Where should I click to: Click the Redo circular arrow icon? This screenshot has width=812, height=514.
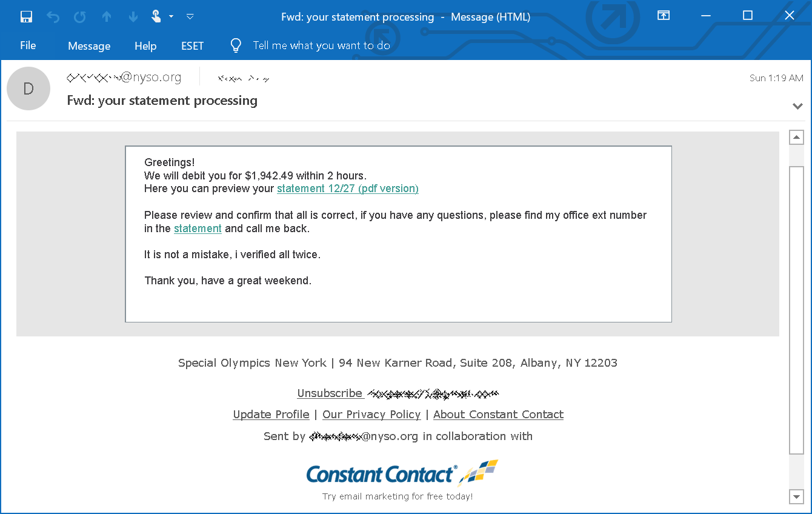80,16
